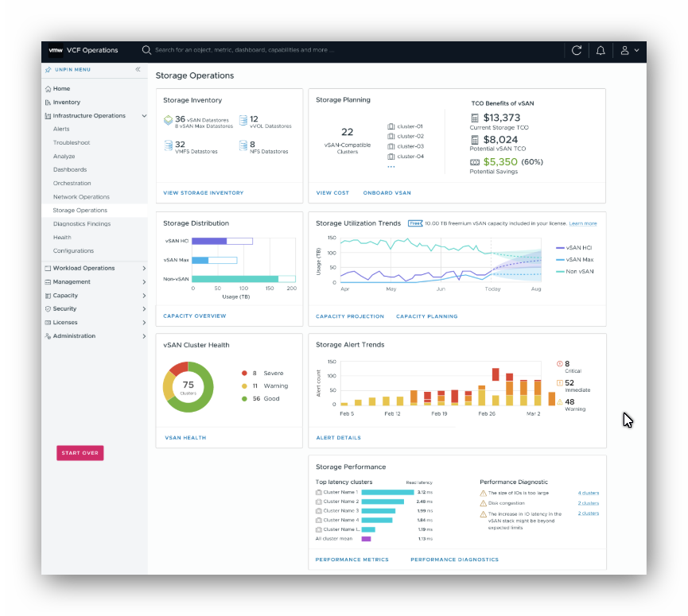
Task: Toggle the Severe legend entry in cluster health
Action: (x=262, y=374)
